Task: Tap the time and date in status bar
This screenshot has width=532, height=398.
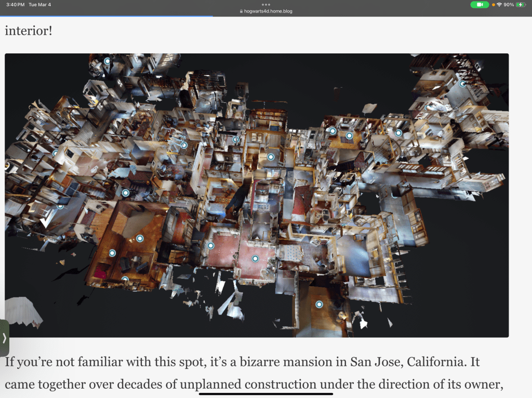Action: pos(25,5)
